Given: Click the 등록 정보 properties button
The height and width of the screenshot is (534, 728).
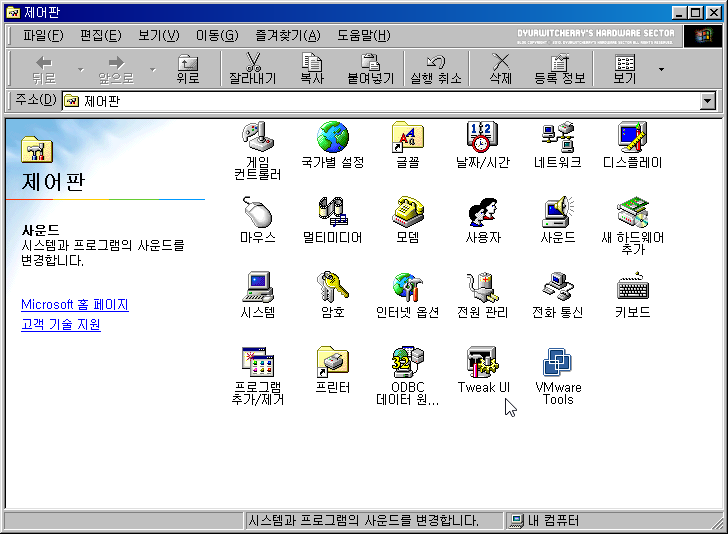Looking at the screenshot, I should (559, 69).
